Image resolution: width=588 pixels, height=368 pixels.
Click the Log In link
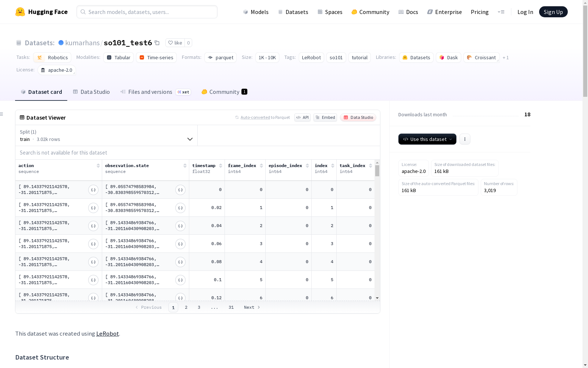coord(525,12)
